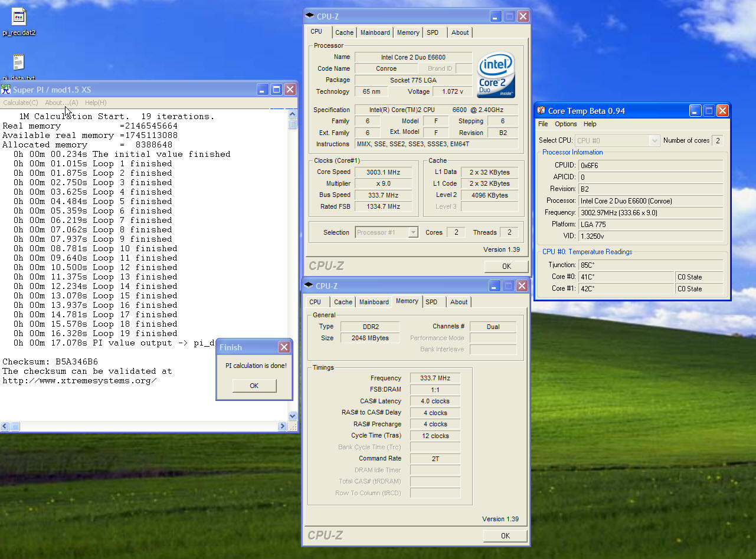Click Core #1 temperature 42C reading
The width and height of the screenshot is (756, 559).
[626, 289]
